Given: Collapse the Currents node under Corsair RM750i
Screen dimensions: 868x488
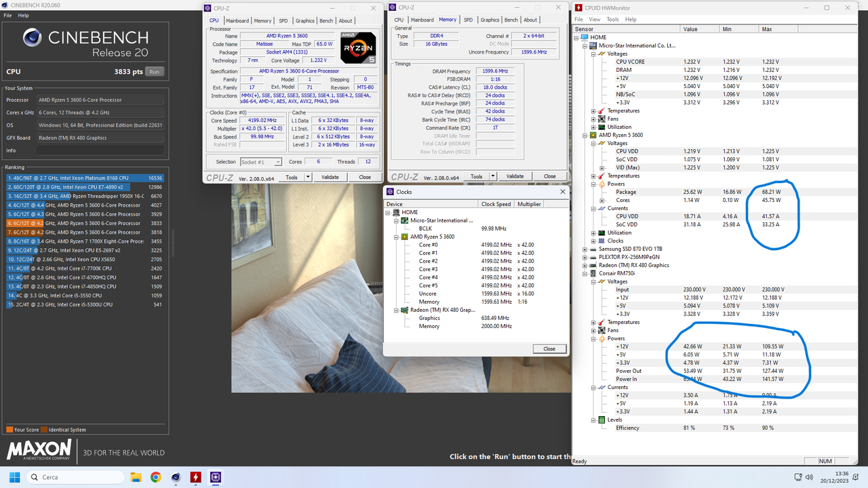Looking at the screenshot, I should (x=593, y=387).
